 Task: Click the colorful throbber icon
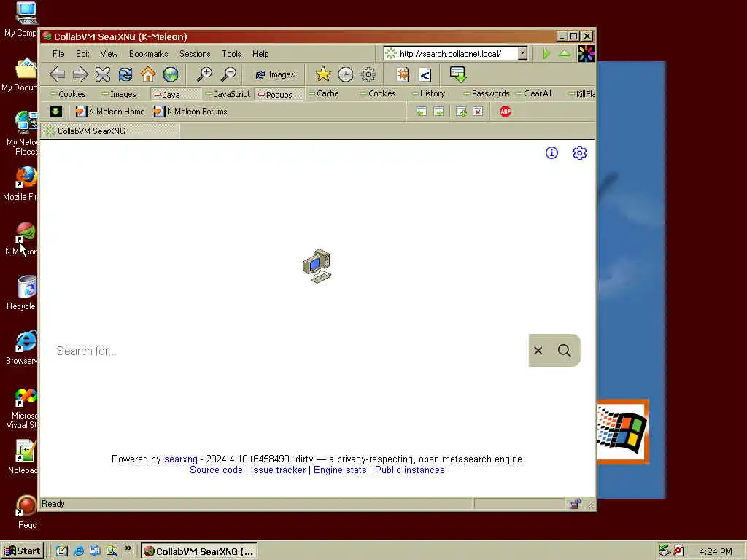click(x=586, y=53)
